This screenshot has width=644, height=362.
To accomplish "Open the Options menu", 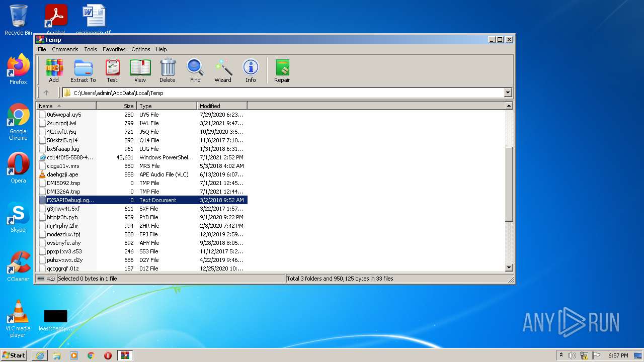I will (x=141, y=49).
